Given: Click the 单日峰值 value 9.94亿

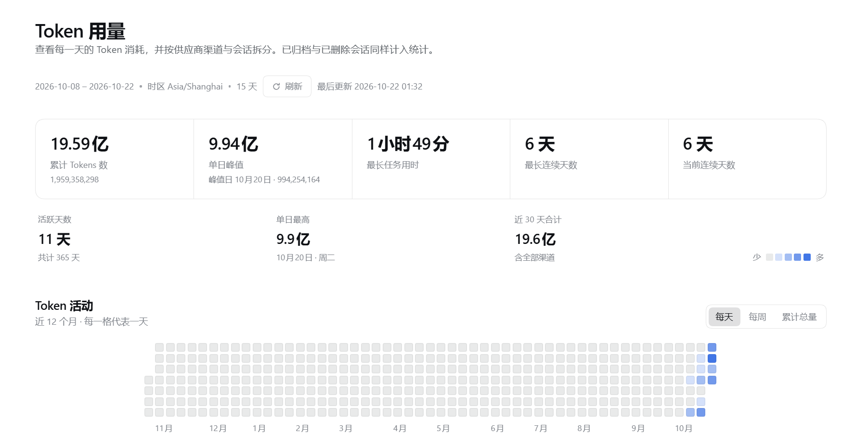Looking at the screenshot, I should click(x=233, y=144).
